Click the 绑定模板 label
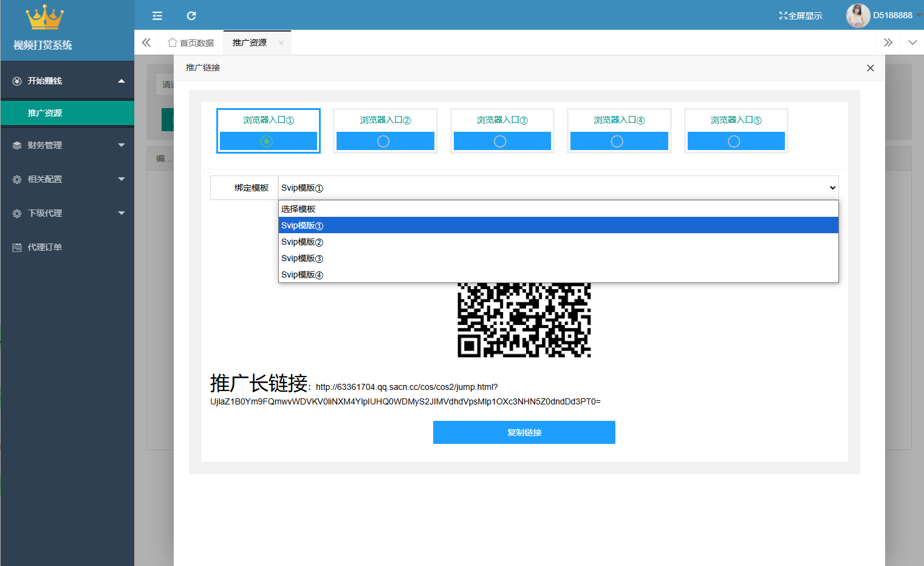The image size is (924, 566). coord(252,188)
